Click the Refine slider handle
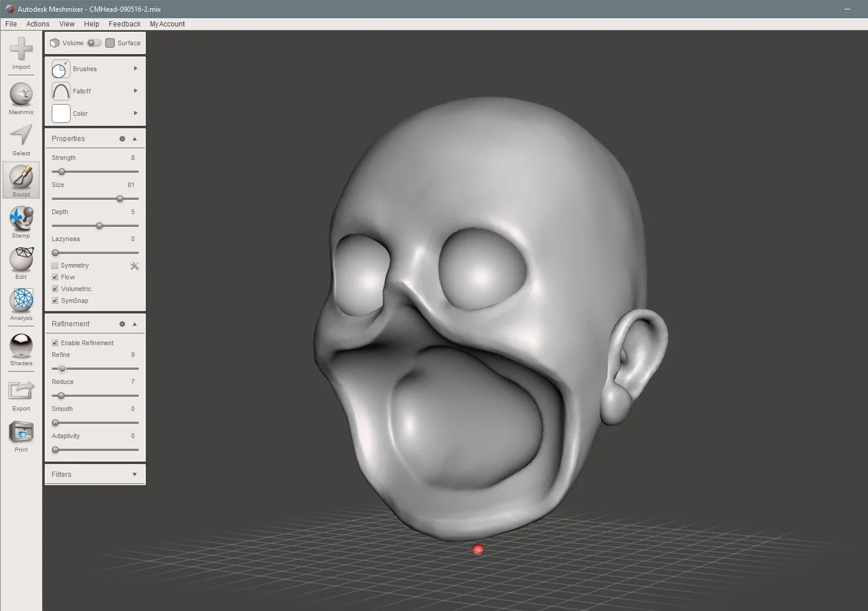 pos(62,369)
